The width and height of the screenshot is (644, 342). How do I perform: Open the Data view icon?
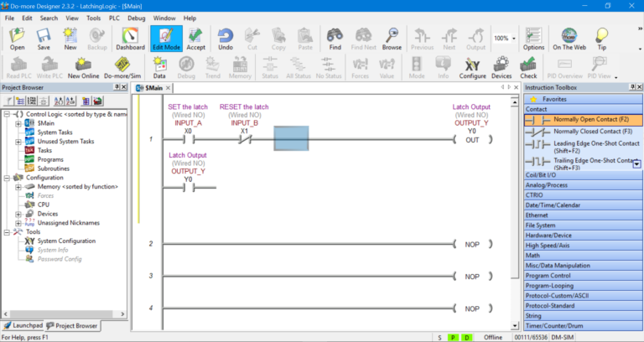click(x=159, y=69)
